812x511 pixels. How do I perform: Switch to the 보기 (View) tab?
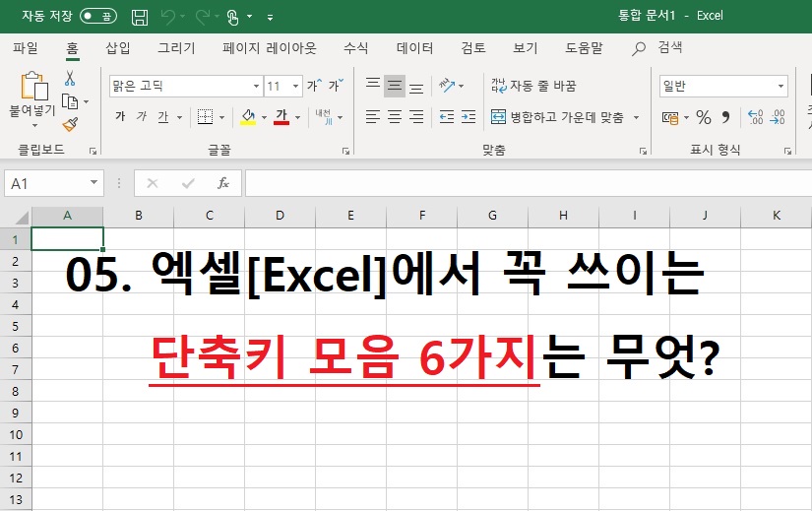tap(526, 47)
